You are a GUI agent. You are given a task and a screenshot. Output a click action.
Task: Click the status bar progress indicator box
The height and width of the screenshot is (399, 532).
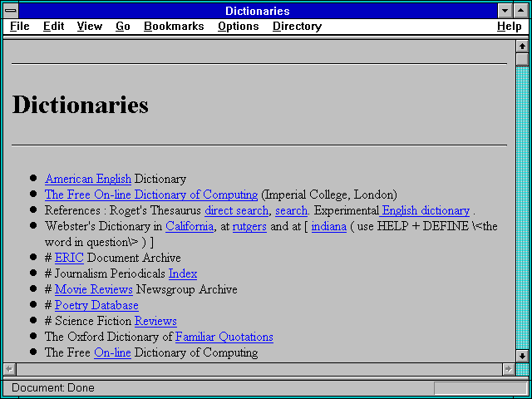point(480,388)
